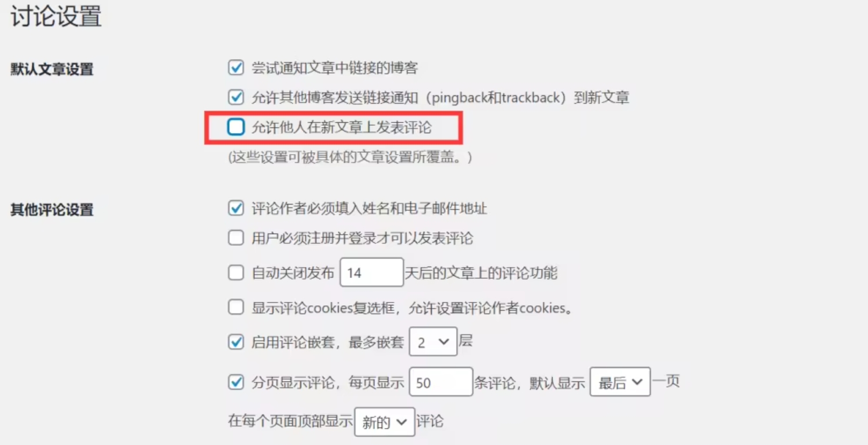The height and width of the screenshot is (445, 868).
Task: Open the 最后 default page dropdown
Action: click(x=620, y=382)
